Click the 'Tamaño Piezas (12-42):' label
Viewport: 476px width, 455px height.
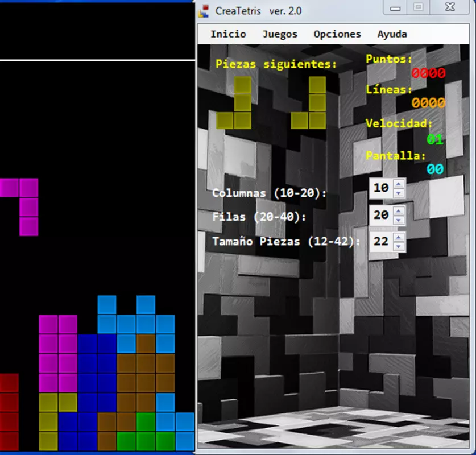(x=286, y=242)
